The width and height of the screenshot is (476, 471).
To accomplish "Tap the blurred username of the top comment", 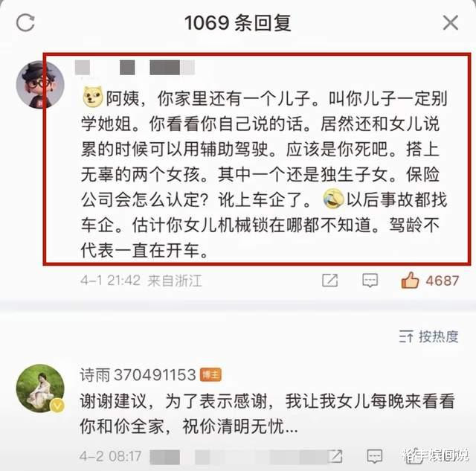I will point(135,68).
